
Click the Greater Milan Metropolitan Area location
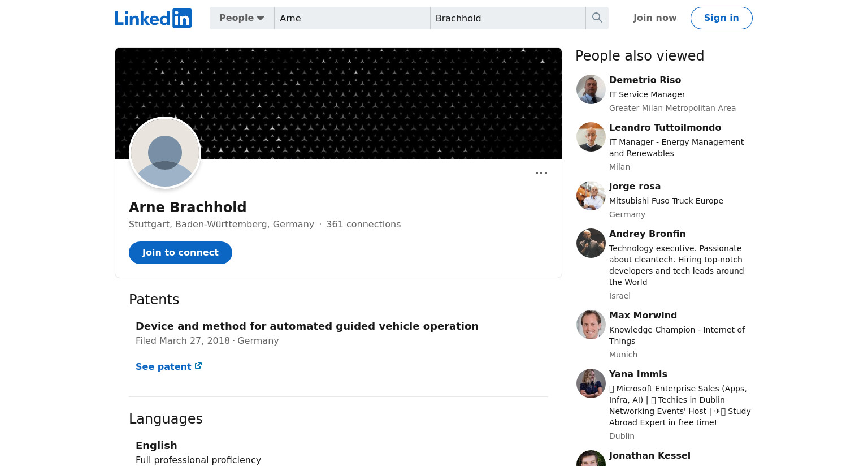672,108
